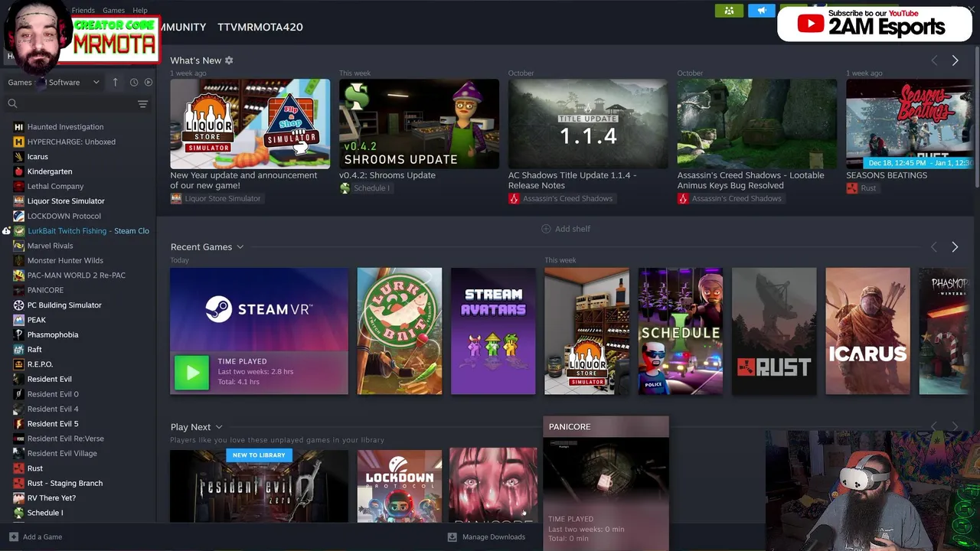Select Haunted Investigation in the game list
Screen dimensions: 980x551
tap(65, 127)
